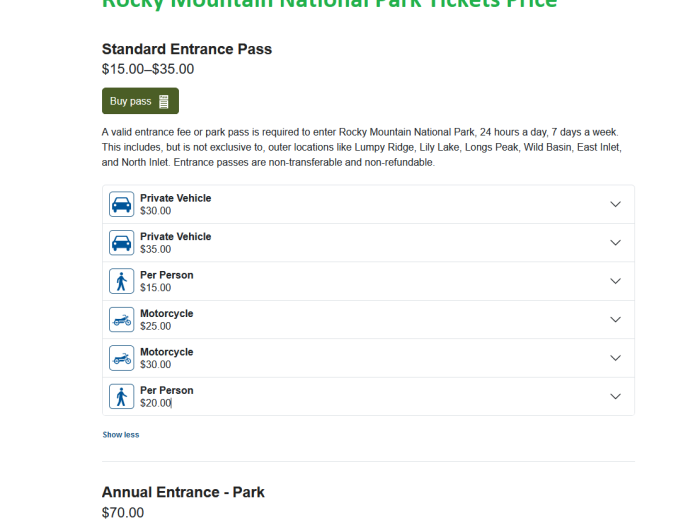Expand the $35.00 Private Vehicle chevron
The width and height of the screenshot is (700, 525).
(x=615, y=243)
